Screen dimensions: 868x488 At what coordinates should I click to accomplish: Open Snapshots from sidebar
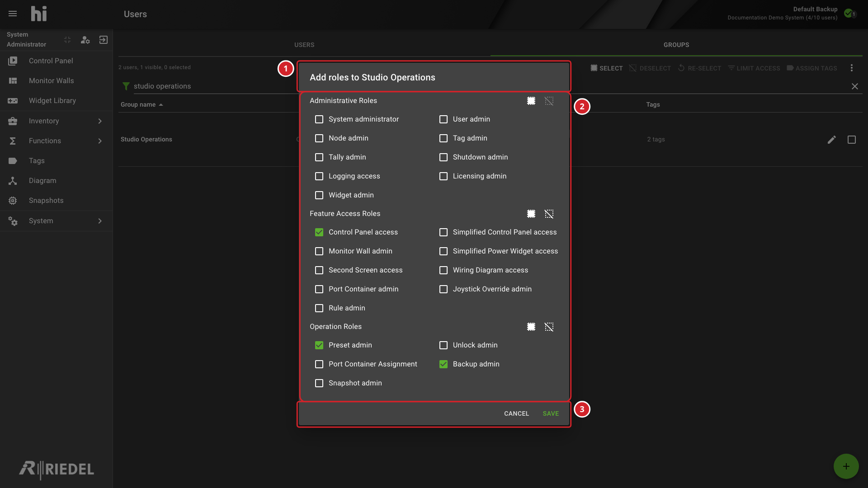coord(56,201)
